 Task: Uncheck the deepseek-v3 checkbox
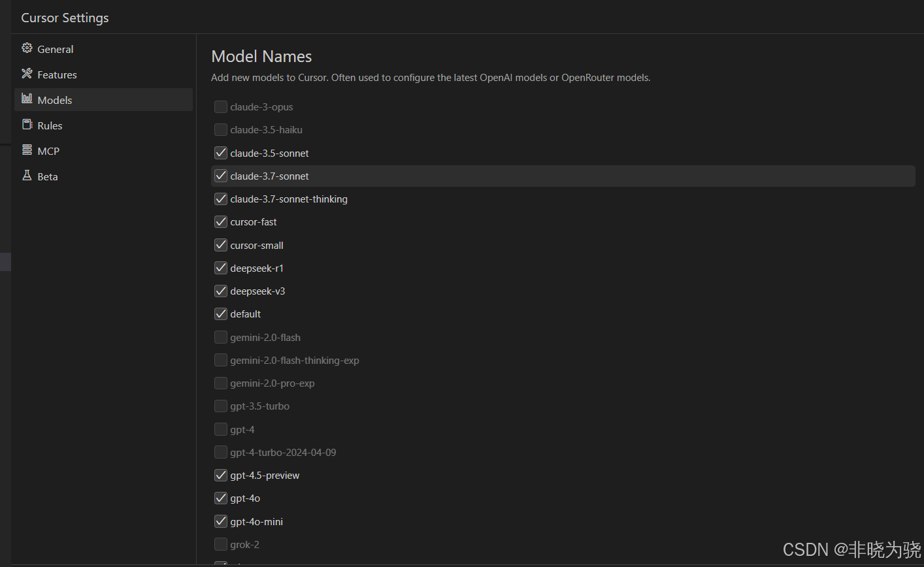coord(221,291)
